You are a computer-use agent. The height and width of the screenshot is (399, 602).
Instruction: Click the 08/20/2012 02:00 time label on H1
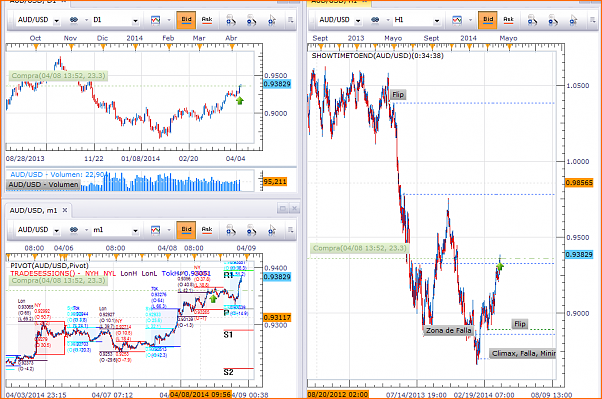(338, 395)
